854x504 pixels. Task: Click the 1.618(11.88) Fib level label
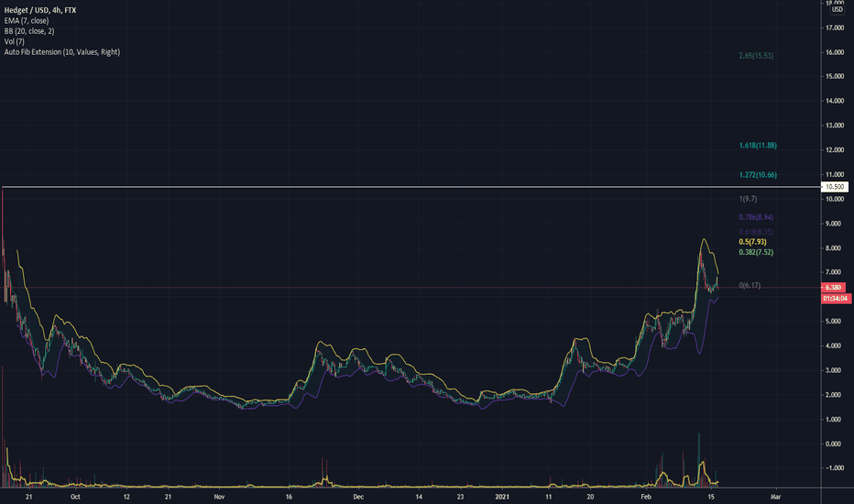pyautogui.click(x=758, y=146)
